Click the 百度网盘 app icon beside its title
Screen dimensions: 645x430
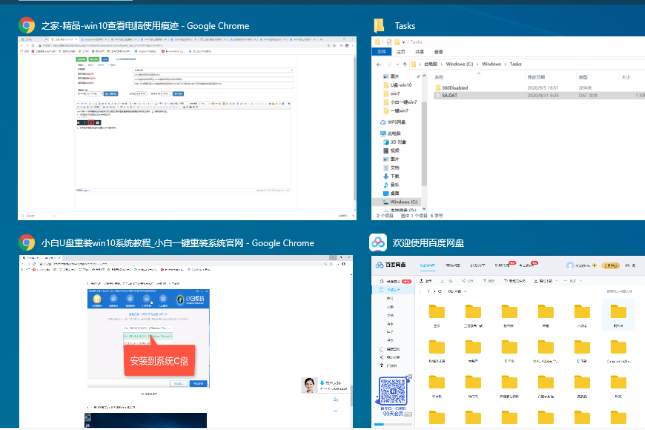pos(378,243)
